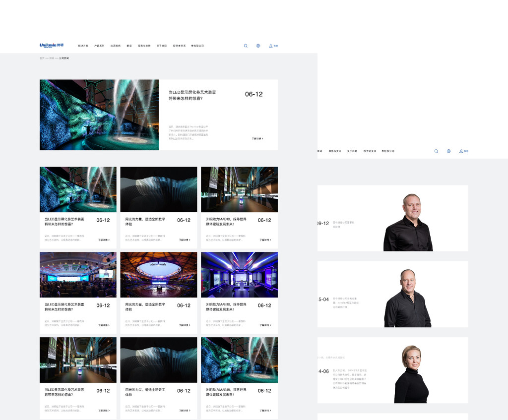Click 新闻 in the breadcrumb trail
This screenshot has width=508, height=420.
point(52,58)
